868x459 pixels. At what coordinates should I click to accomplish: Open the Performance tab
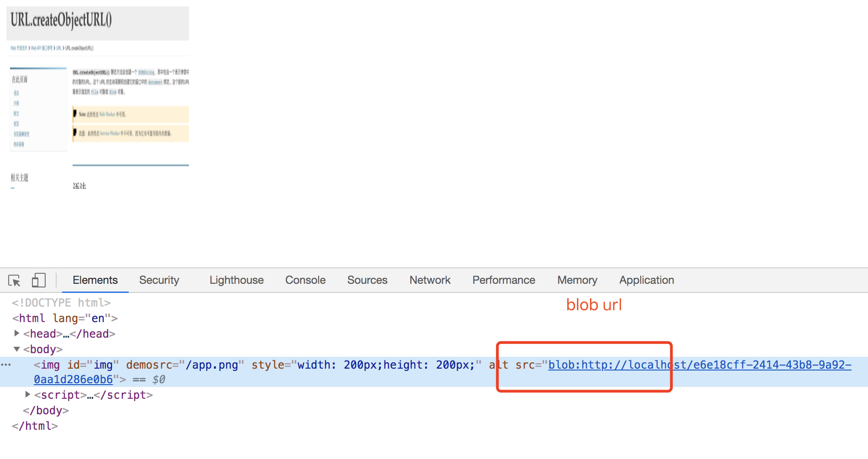pyautogui.click(x=504, y=280)
